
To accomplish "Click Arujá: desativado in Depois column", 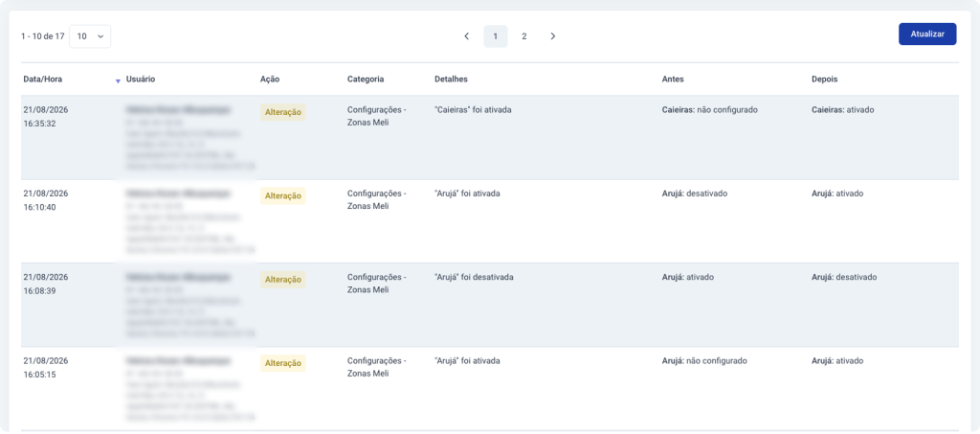I will coord(844,277).
